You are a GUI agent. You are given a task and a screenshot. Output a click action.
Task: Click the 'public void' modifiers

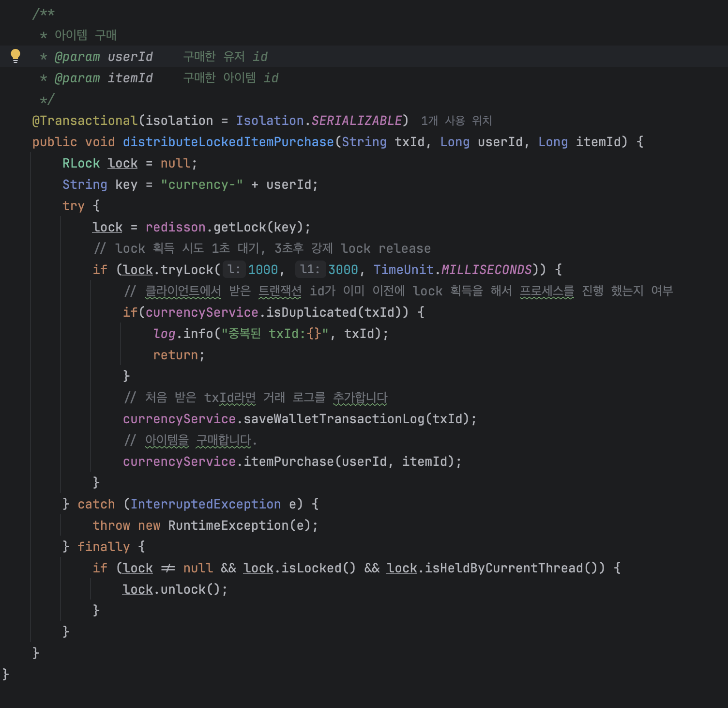[74, 142]
